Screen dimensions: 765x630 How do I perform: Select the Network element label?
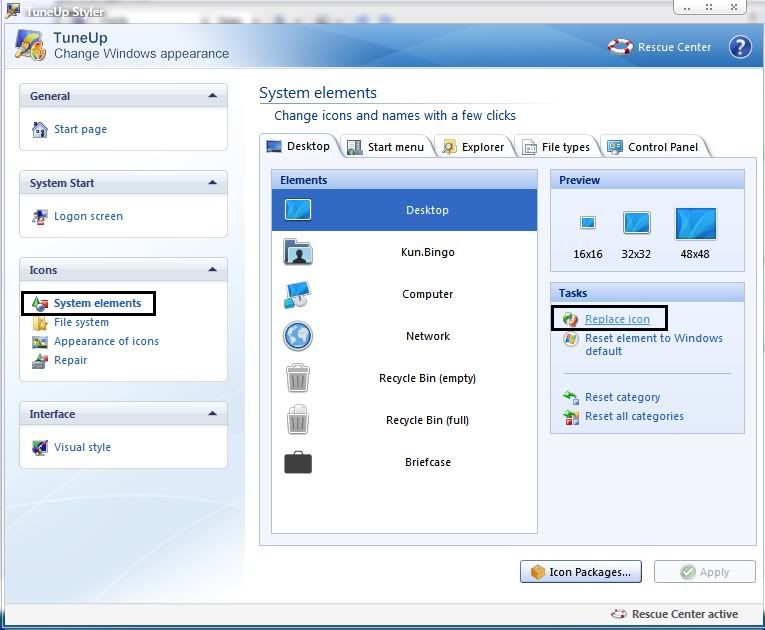428,336
